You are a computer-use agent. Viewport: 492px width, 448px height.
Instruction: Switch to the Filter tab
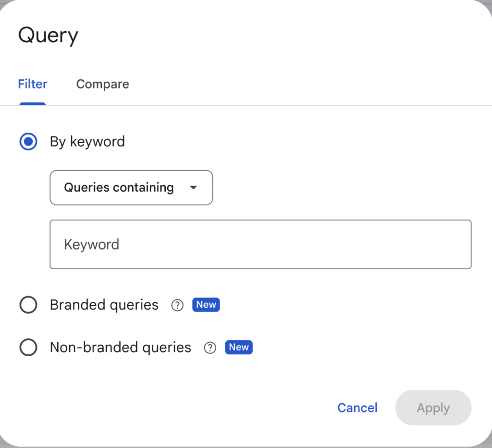(x=33, y=84)
